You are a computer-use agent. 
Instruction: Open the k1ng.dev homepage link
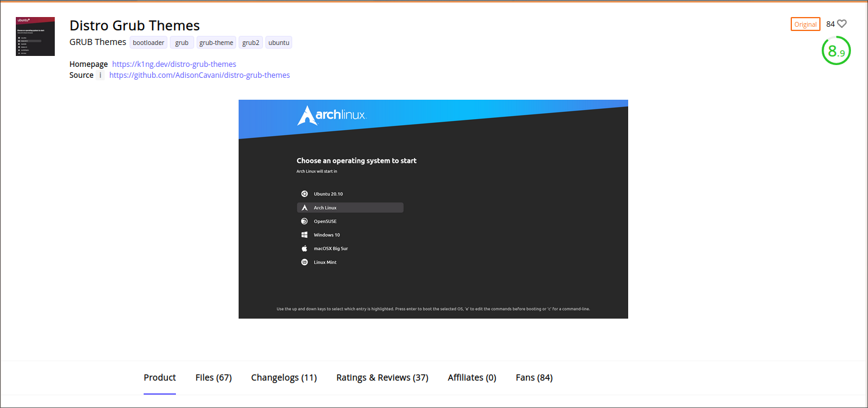[174, 64]
